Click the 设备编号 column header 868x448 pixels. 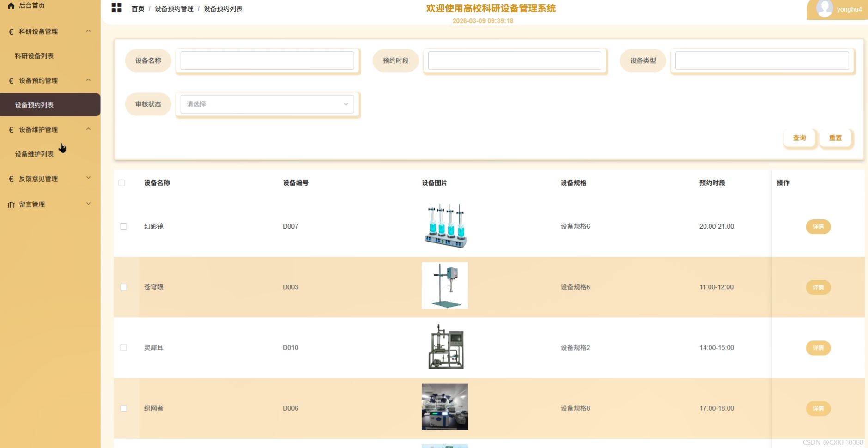[296, 183]
